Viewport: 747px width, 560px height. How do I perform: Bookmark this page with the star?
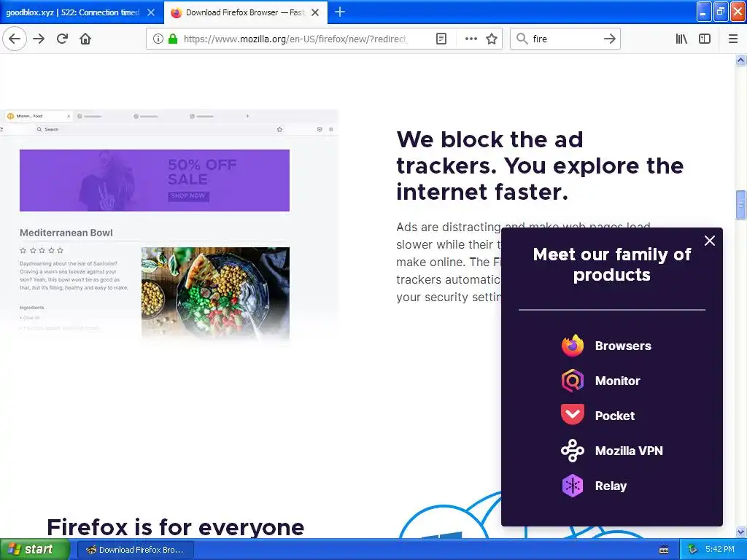pyautogui.click(x=492, y=39)
